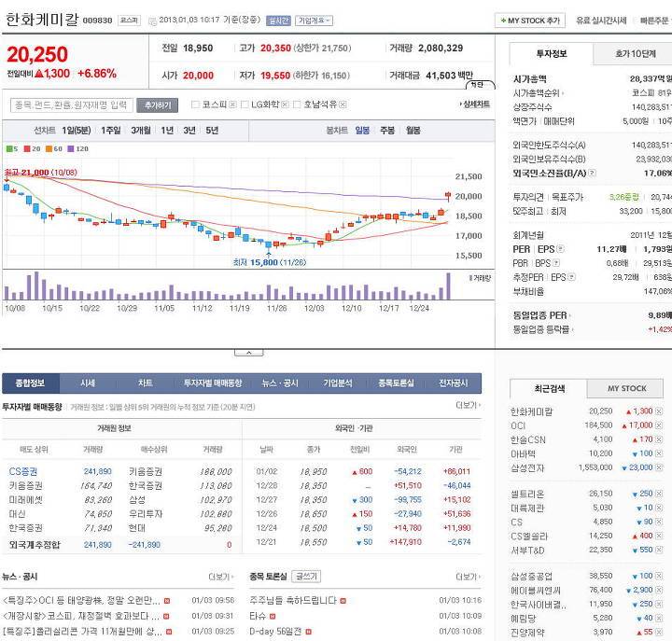Screen dimensions: 672x641
Task: Switch to the MY STOCK tab
Action: click(626, 388)
